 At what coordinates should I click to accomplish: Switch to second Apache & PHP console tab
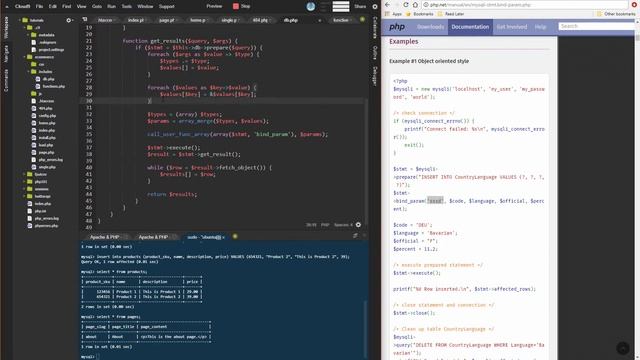click(153, 237)
